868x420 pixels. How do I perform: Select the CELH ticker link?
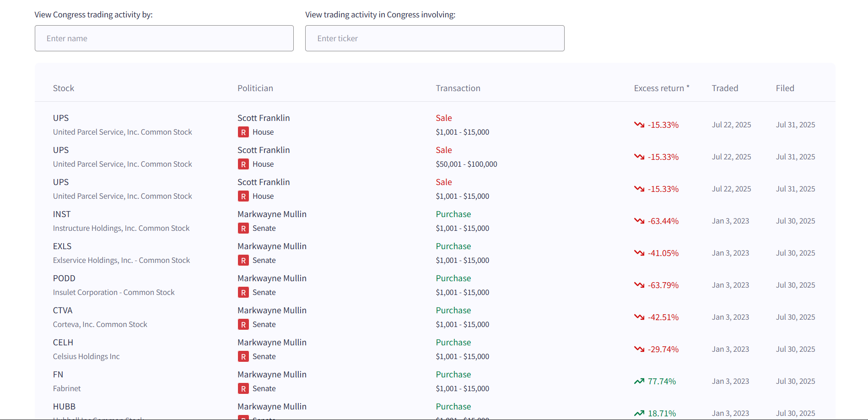click(x=63, y=343)
